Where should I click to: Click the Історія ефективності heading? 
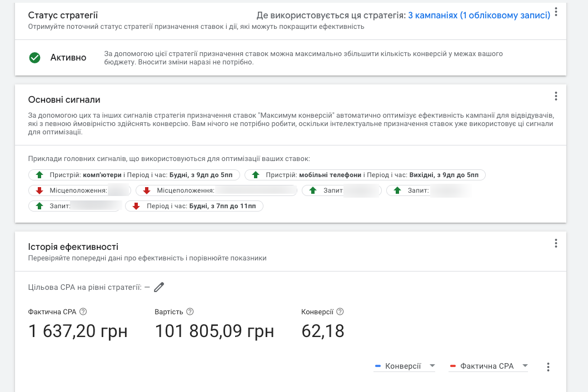tap(73, 247)
